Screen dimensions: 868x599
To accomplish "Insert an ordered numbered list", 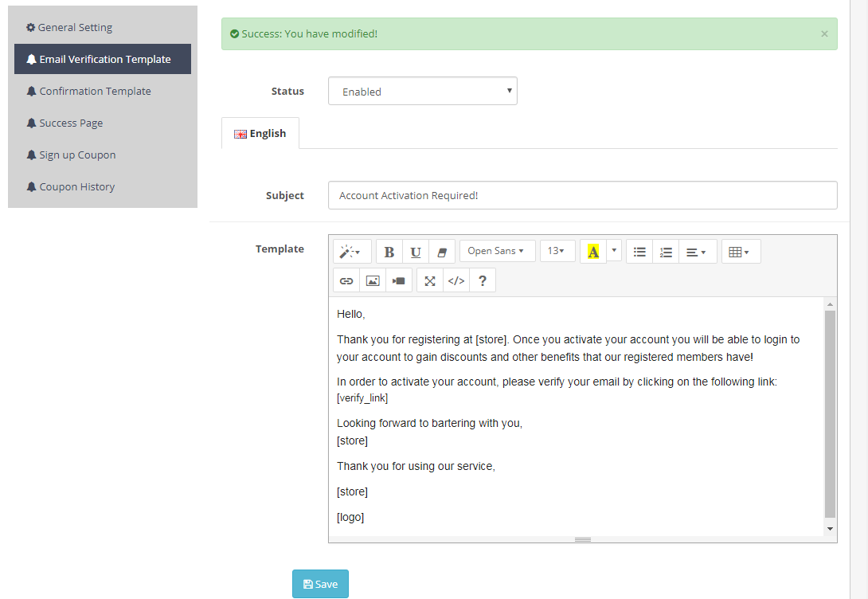I will pyautogui.click(x=666, y=252).
